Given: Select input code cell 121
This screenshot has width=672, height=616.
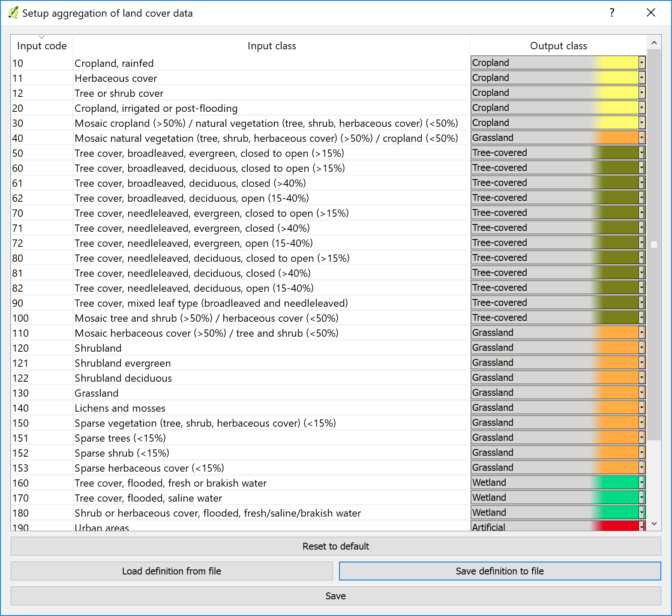Looking at the screenshot, I should [42, 363].
